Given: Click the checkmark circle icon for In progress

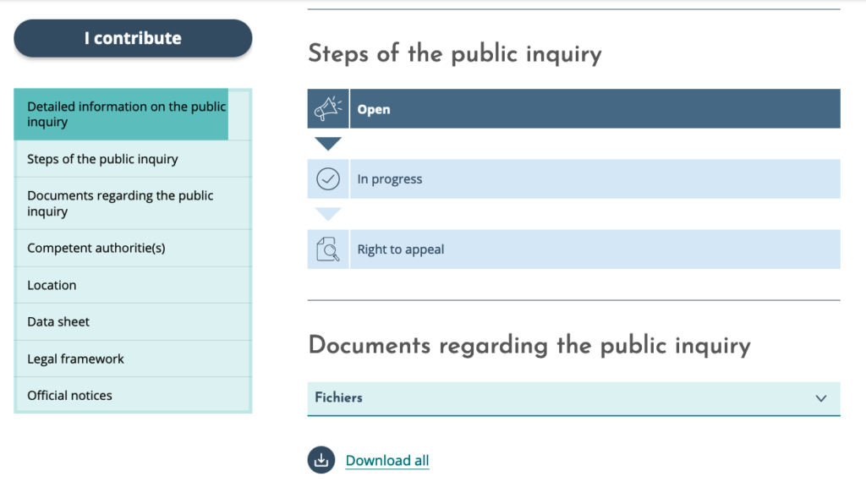Looking at the screenshot, I should [328, 179].
